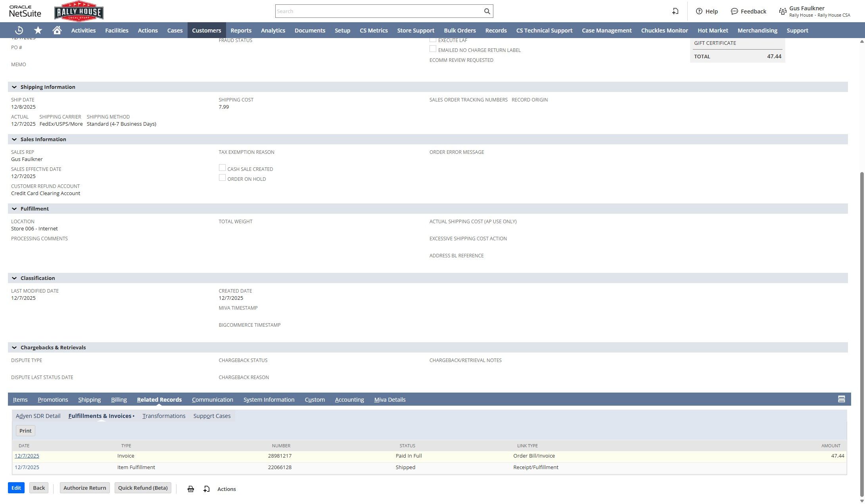Open the Transformations tab
Image resolution: width=865 pixels, height=504 pixels.
[164, 416]
